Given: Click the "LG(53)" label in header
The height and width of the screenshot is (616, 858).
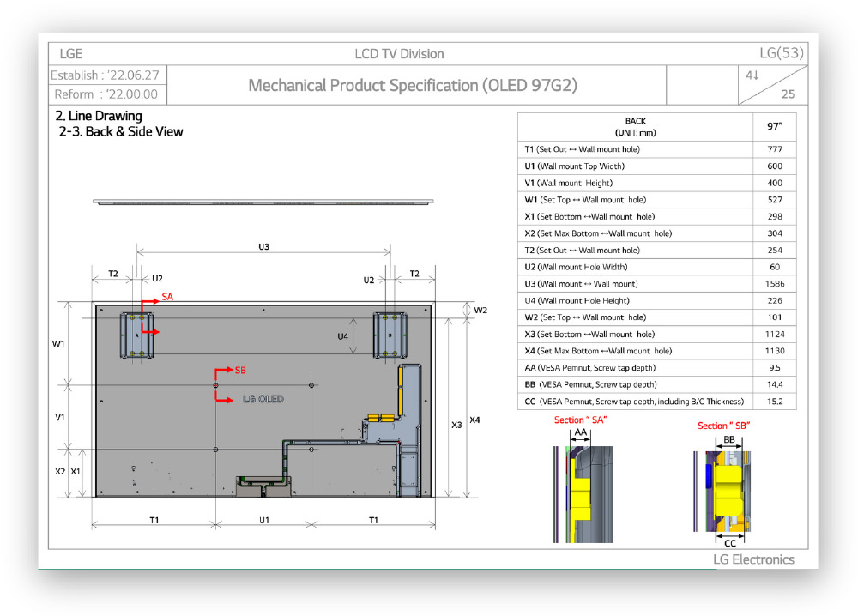Looking at the screenshot, I should [x=782, y=52].
